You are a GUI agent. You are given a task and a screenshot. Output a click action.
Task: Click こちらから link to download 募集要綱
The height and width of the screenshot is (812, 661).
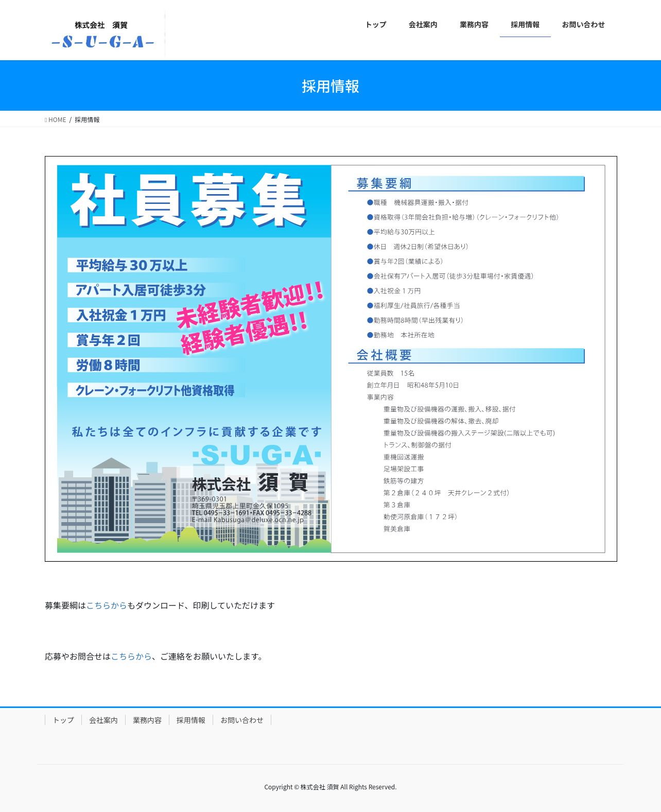click(107, 606)
